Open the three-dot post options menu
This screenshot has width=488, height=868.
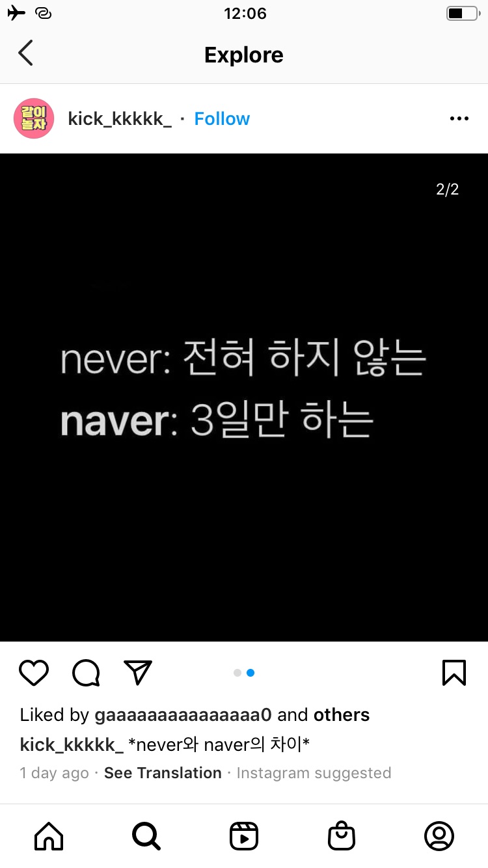(x=459, y=118)
